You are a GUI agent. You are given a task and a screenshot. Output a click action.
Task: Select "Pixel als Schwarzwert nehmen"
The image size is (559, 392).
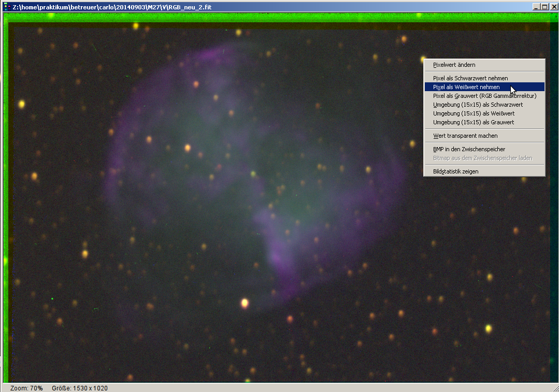(x=470, y=78)
